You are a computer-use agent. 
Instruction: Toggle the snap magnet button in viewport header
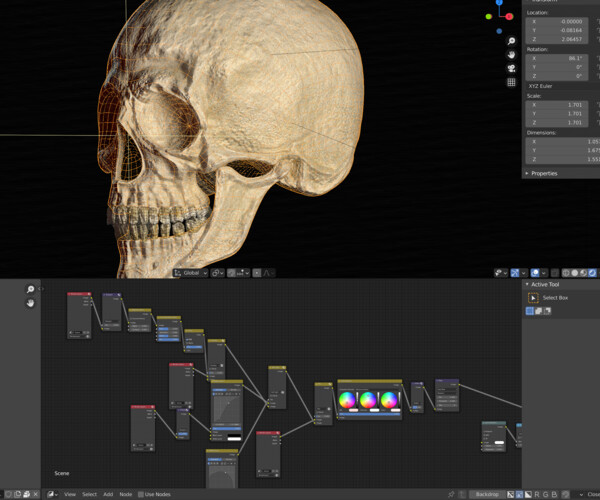[x=231, y=273]
